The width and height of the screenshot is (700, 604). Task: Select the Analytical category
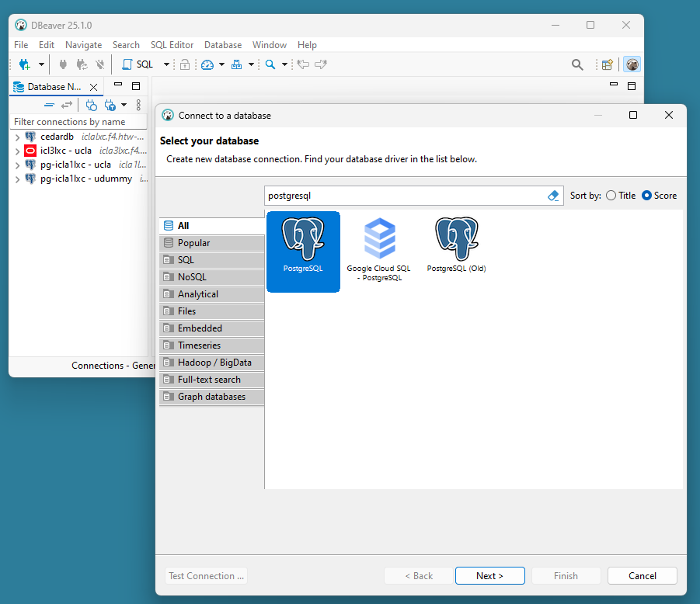[211, 294]
